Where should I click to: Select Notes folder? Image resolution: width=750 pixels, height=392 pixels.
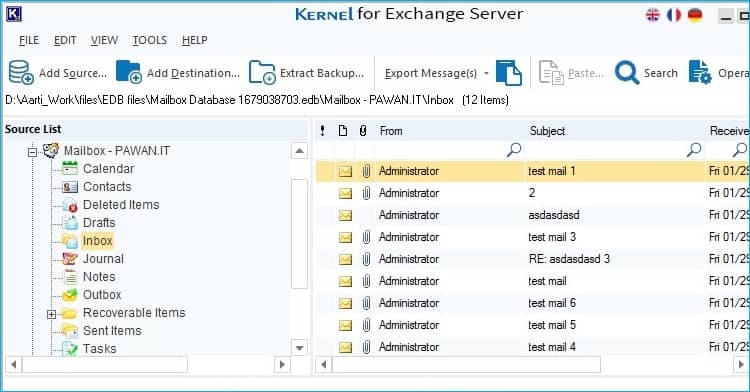pos(99,277)
